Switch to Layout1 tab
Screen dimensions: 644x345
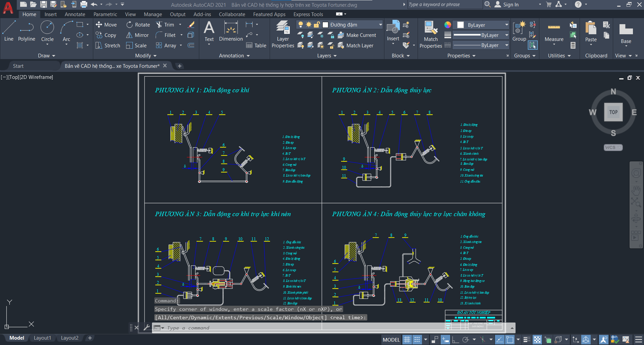pyautogui.click(x=42, y=338)
